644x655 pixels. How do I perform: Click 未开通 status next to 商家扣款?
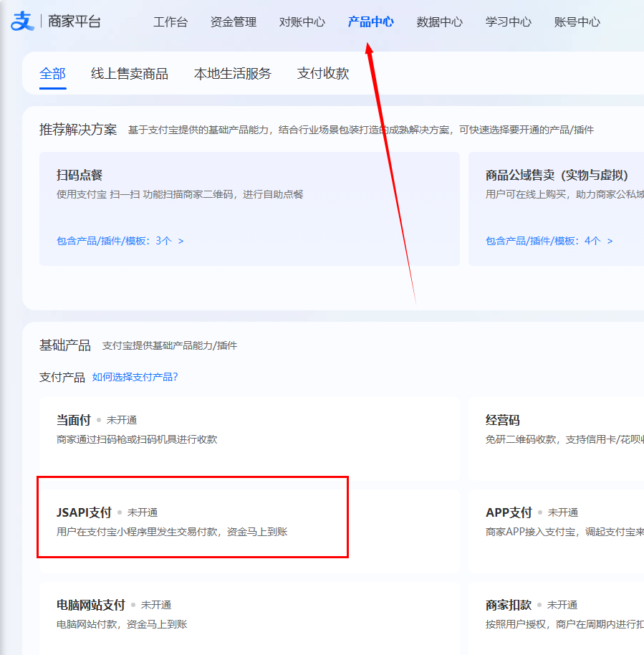[x=562, y=605]
